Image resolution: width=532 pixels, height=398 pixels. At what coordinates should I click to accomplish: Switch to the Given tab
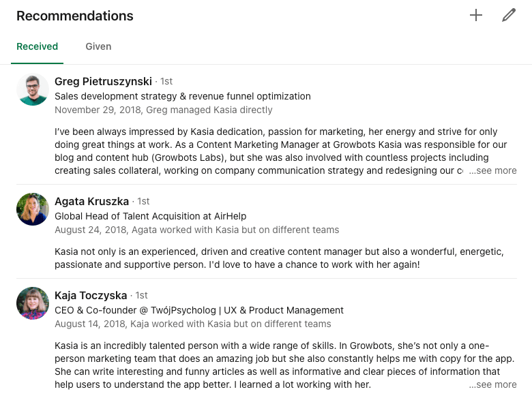pos(98,47)
